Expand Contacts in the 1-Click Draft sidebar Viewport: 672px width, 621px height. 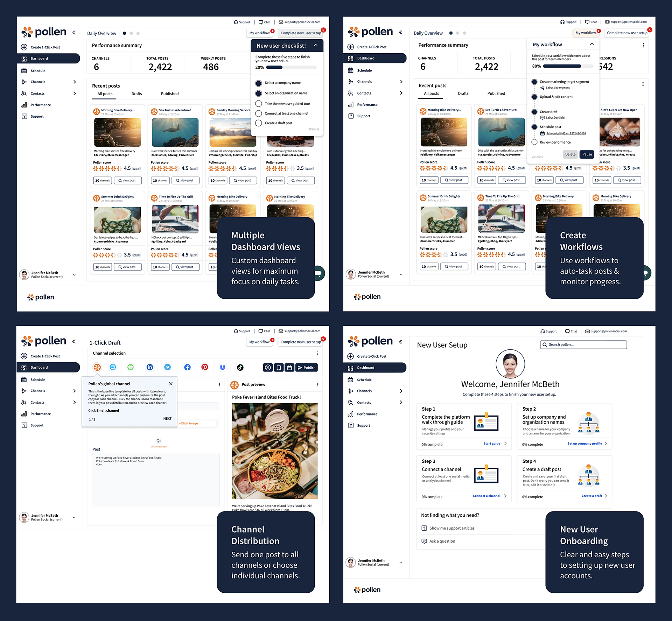tap(75, 402)
